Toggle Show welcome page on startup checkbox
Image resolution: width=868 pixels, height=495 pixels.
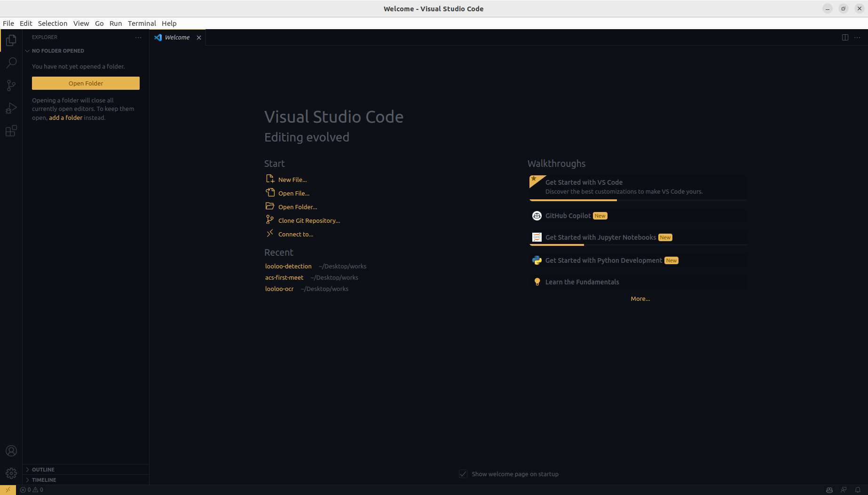[463, 474]
